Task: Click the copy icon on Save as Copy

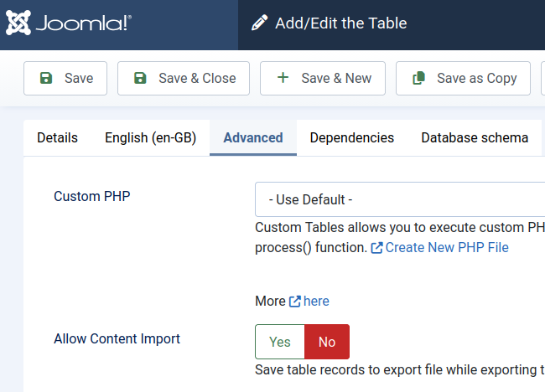Action: (x=418, y=78)
